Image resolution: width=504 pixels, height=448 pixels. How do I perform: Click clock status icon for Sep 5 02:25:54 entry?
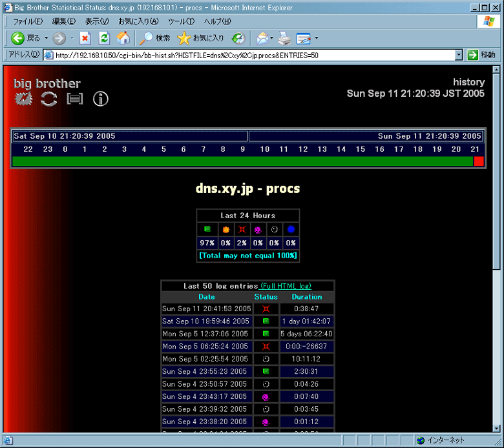click(266, 359)
